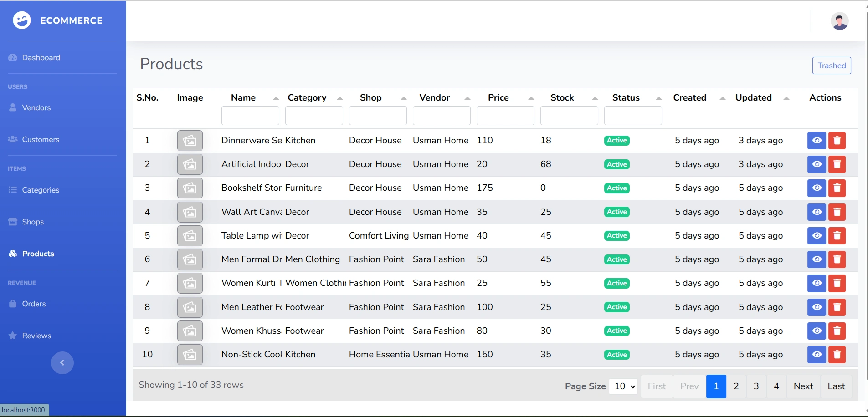Delete the Non-Stick Cookware product
This screenshot has width=868, height=417.
(x=837, y=355)
